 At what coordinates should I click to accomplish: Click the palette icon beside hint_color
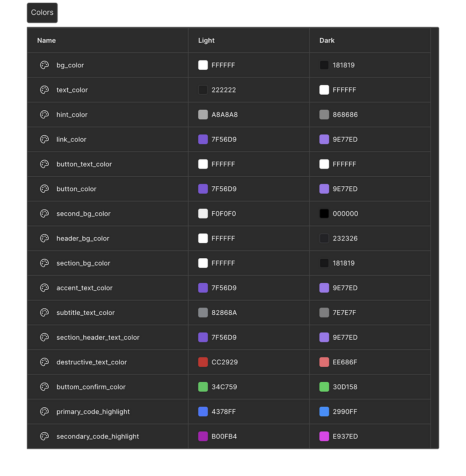pyautogui.click(x=44, y=114)
